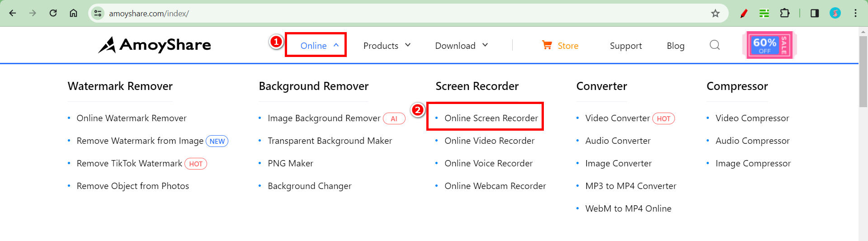Image resolution: width=868 pixels, height=241 pixels.
Task: Open the Support page
Action: (x=626, y=46)
